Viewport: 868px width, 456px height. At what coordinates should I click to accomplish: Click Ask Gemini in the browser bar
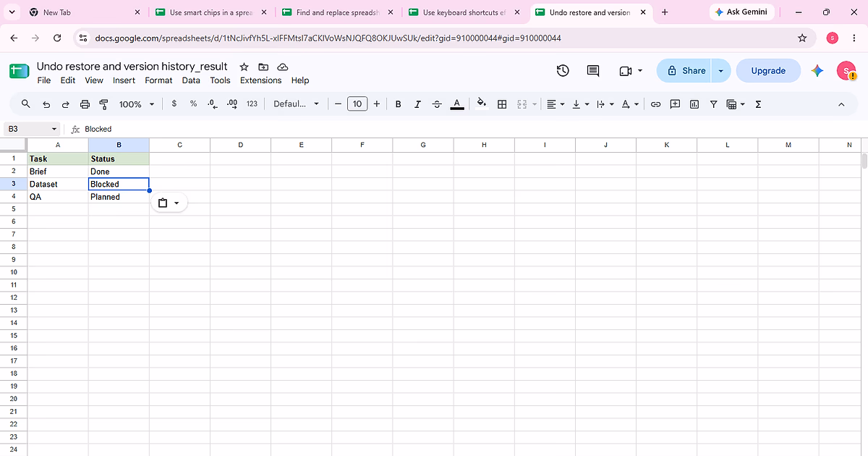click(x=742, y=12)
